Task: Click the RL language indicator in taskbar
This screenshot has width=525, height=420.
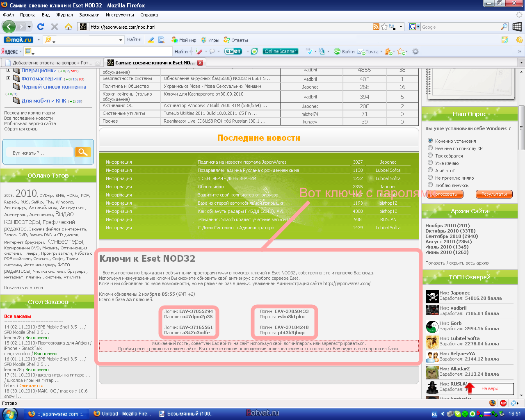Action: [434, 414]
